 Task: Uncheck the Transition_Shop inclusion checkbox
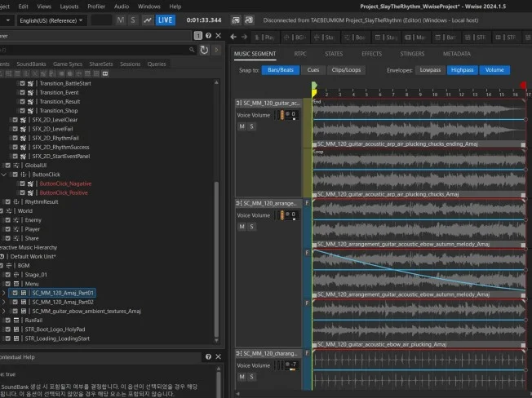pos(21,111)
